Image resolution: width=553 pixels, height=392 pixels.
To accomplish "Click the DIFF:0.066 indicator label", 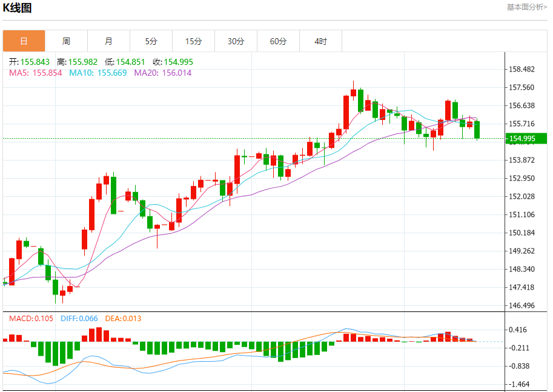I will (x=79, y=319).
